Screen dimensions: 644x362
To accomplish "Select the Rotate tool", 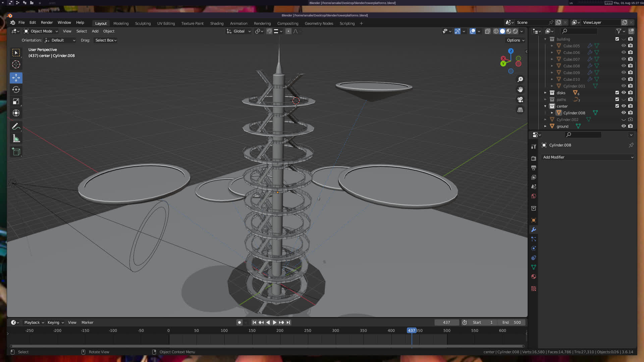I will pyautogui.click(x=16, y=89).
